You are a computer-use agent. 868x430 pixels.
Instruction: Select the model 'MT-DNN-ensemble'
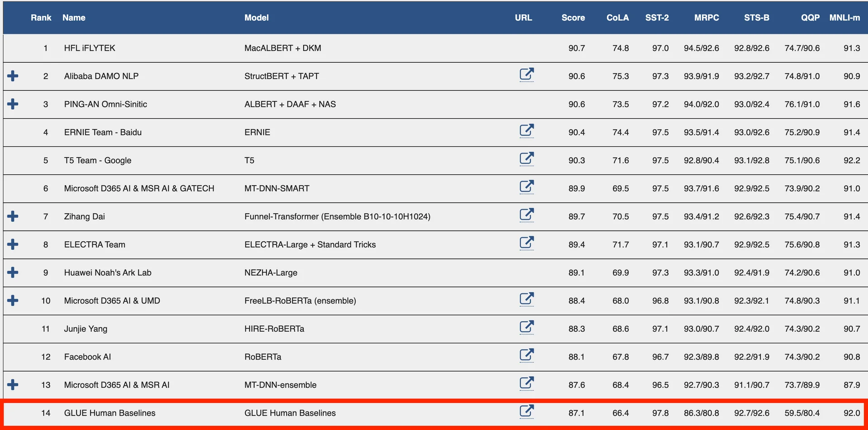tap(280, 385)
